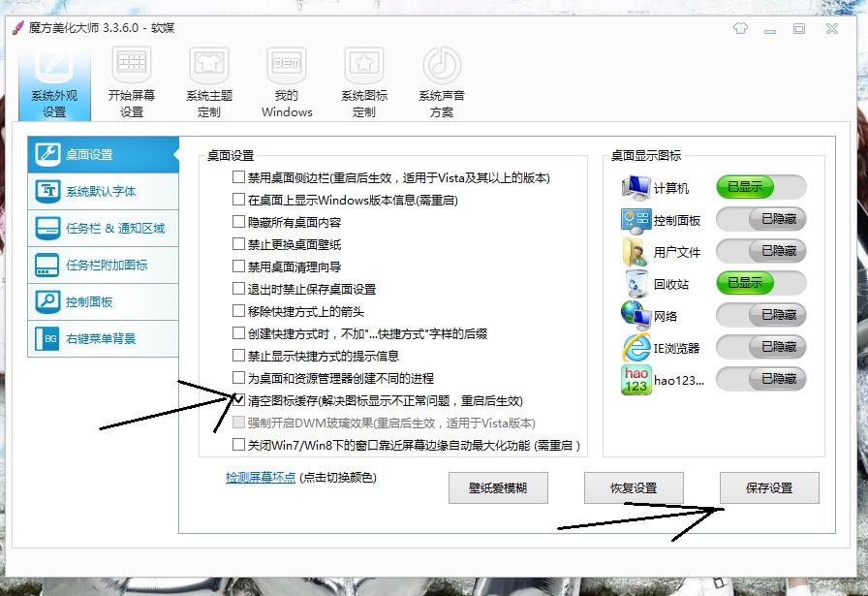The image size is (868, 596).
Task: Click the 系统默认字体 font icon
Action: [x=48, y=191]
